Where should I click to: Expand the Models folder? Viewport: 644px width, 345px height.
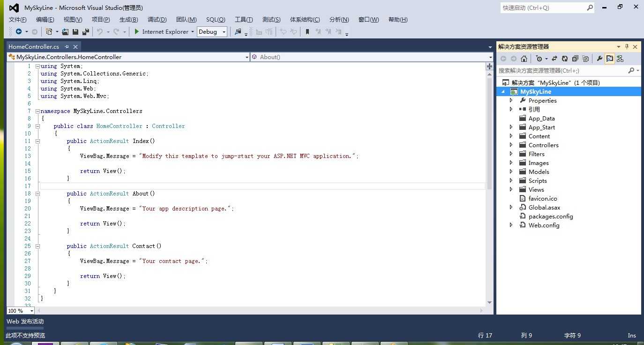tap(511, 172)
